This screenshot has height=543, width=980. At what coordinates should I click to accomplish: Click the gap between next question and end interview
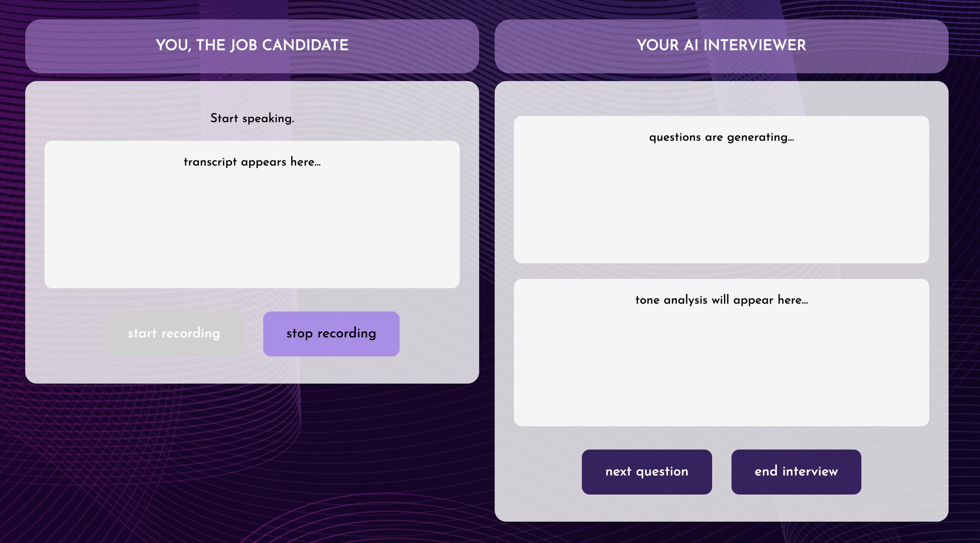721,472
